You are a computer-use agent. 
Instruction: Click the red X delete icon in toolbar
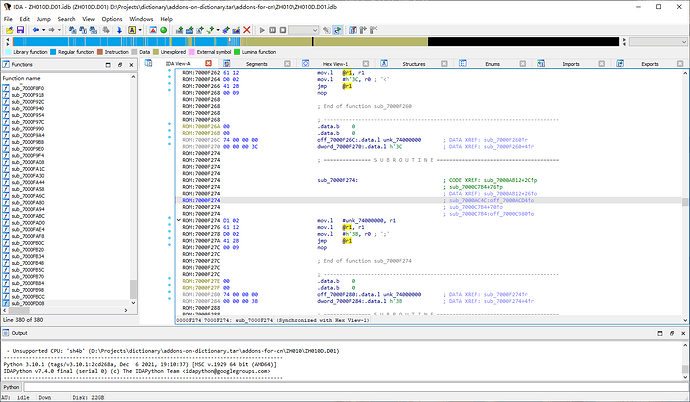tap(246, 30)
